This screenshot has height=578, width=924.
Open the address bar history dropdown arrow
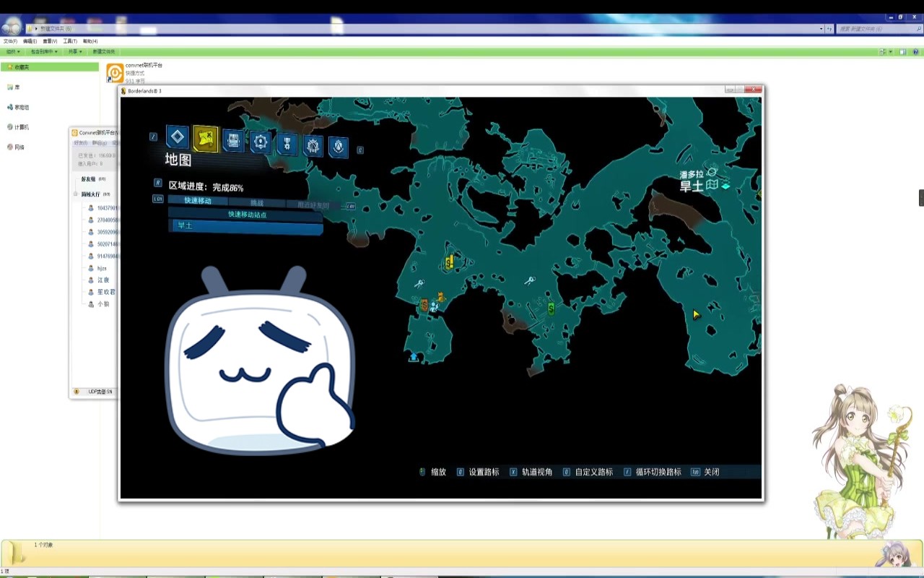(821, 29)
